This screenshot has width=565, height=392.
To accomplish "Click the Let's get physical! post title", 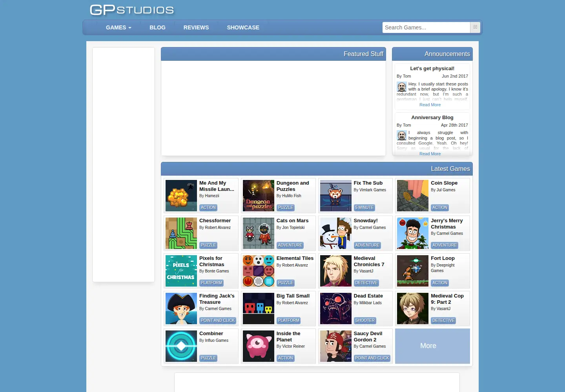I will [x=432, y=69].
